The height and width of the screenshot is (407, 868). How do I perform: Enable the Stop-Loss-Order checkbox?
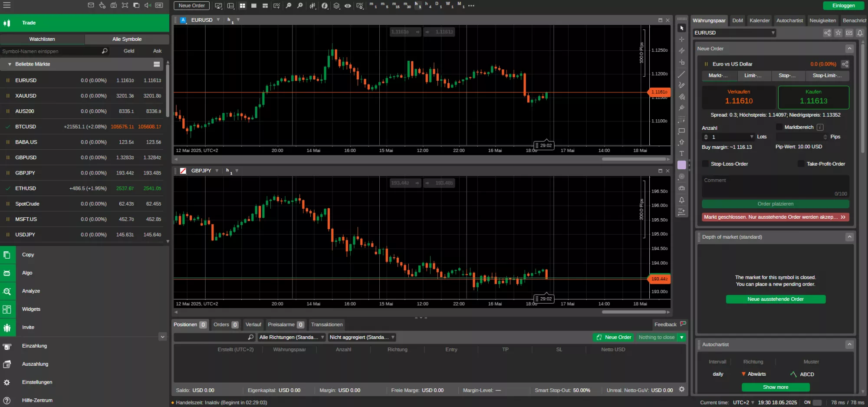pos(705,164)
